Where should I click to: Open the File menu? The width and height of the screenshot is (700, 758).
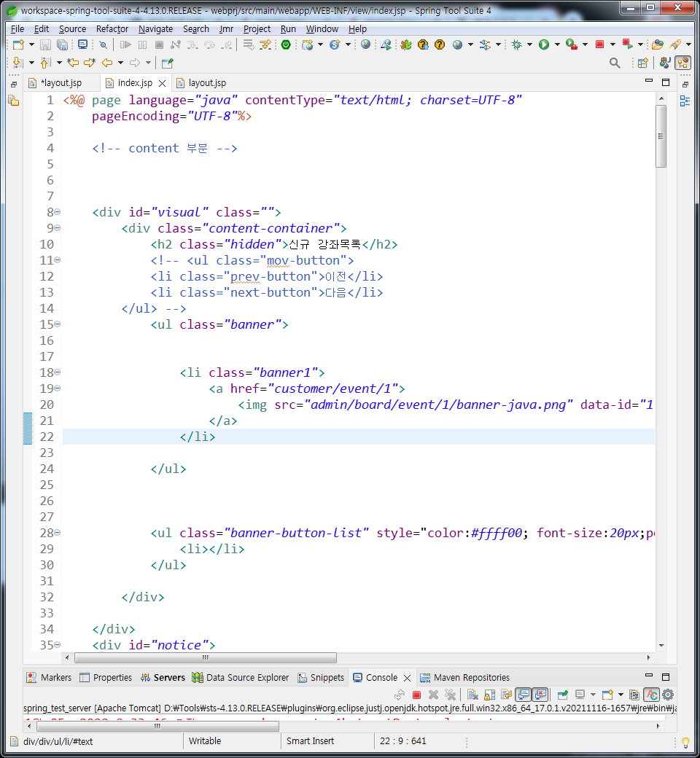tap(17, 29)
